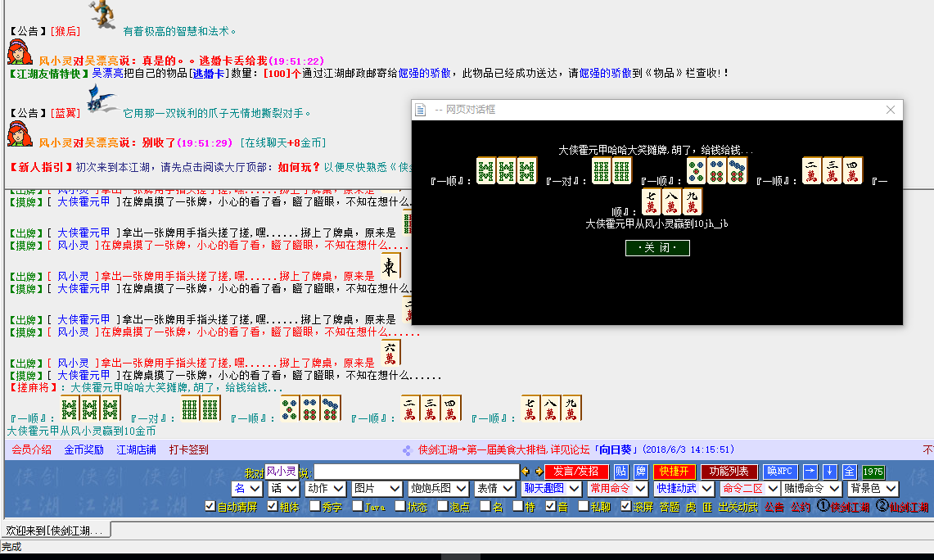Click the 四萬 tile in the dialog
Image resolution: width=934 pixels, height=560 pixels.
click(852, 170)
